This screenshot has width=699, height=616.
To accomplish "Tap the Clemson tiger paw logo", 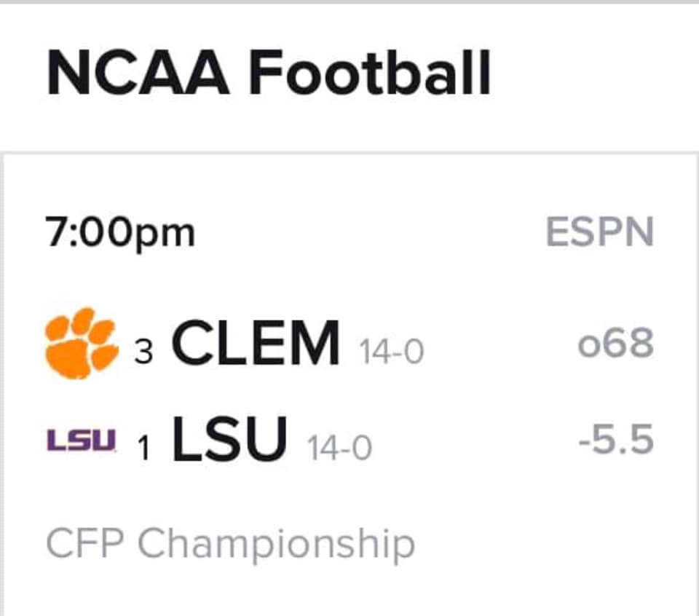I will point(82,343).
